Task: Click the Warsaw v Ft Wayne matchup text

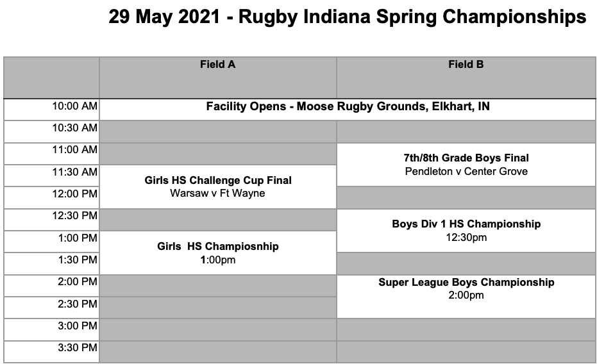Action: (218, 194)
